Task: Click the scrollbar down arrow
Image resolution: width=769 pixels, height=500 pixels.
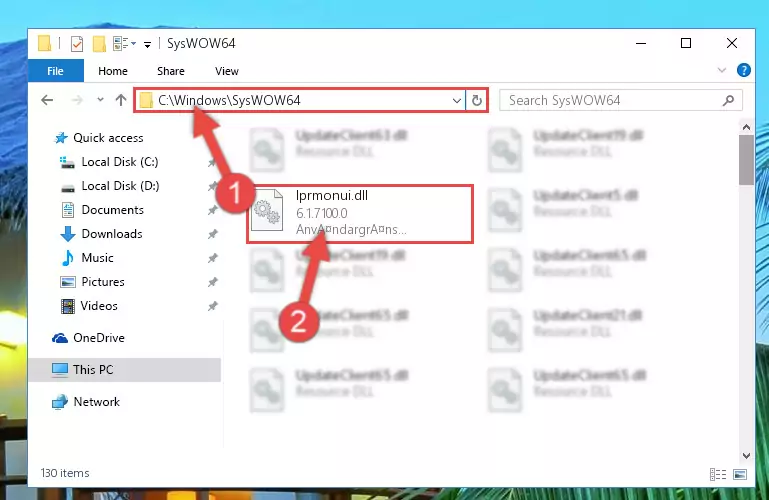Action: 746,455
